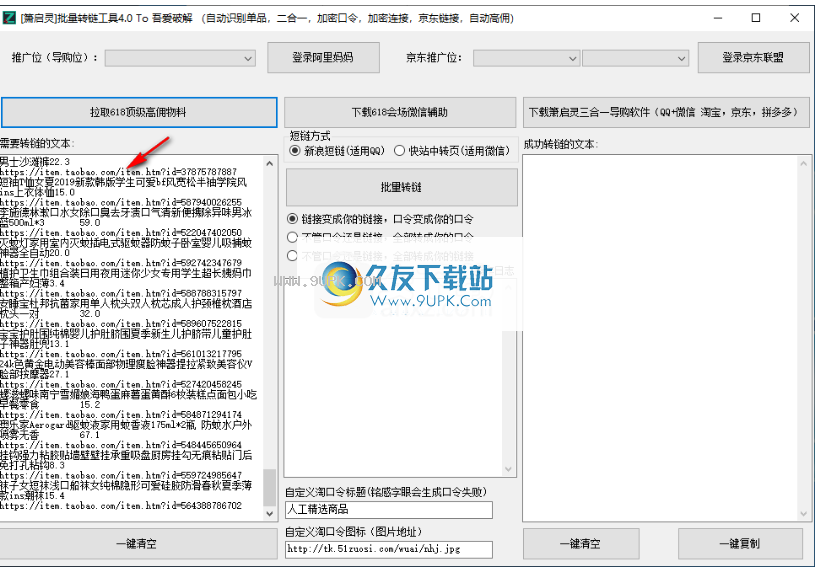Click link ending id=564388786702
Viewport: 821px width, 568px height.
click(121, 506)
